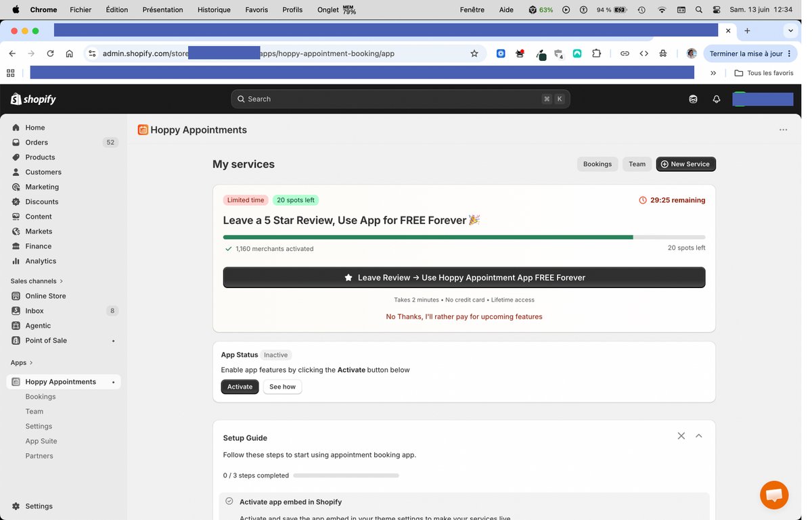Click the No Thanks, I'll rather pay link
This screenshot has width=812, height=520.
(464, 316)
